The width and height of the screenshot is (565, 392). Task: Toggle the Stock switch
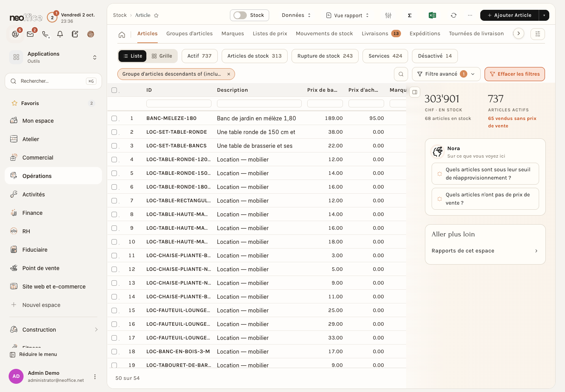[240, 15]
